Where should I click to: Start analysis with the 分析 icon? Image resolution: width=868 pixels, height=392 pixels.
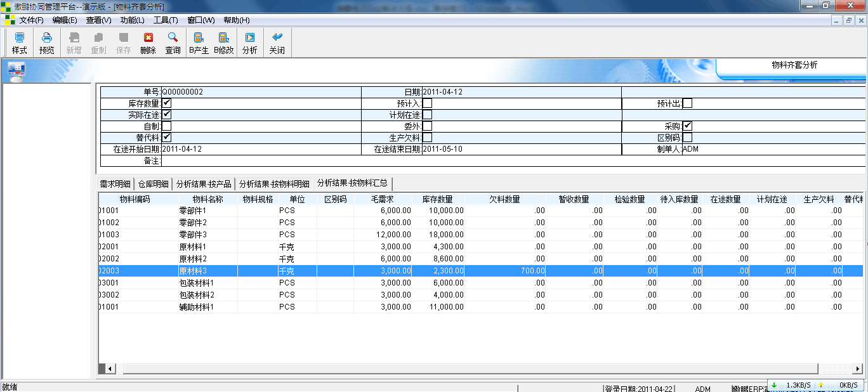coord(249,42)
